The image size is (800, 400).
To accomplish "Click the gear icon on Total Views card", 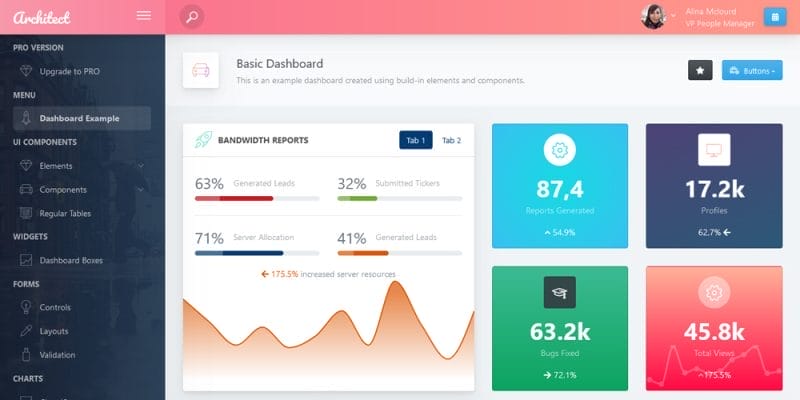I will point(714,292).
